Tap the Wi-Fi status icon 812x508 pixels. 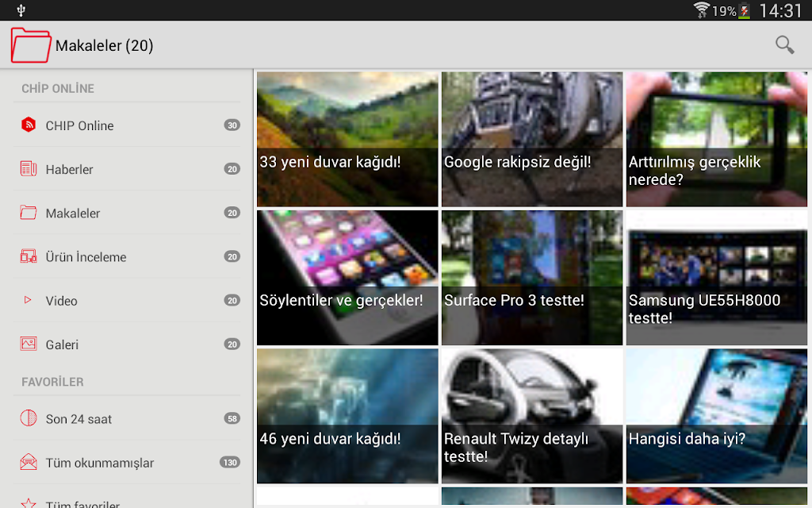click(x=701, y=10)
